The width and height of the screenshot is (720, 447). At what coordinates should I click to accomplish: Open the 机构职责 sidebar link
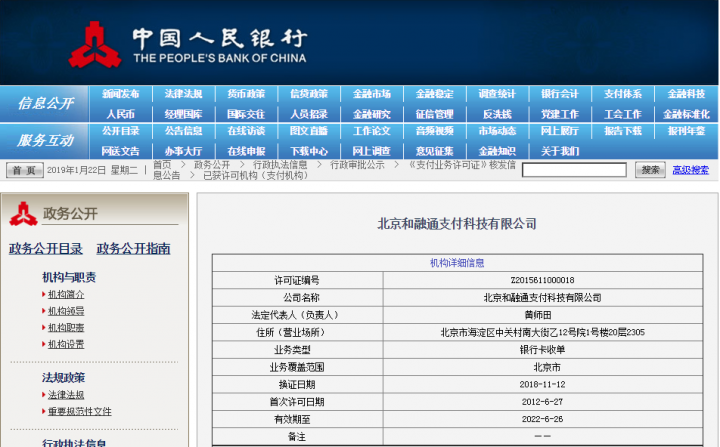coord(66,328)
